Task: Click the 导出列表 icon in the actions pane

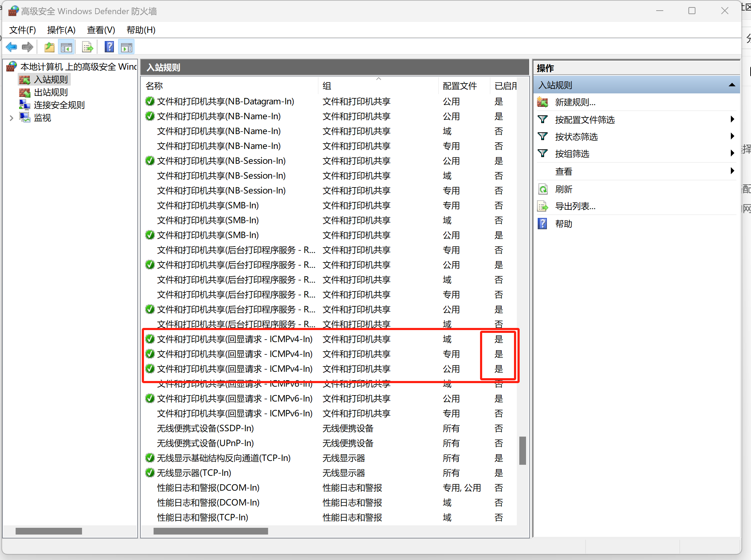Action: pos(542,206)
